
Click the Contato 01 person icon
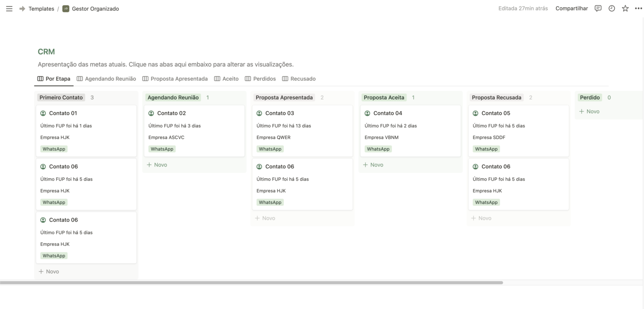click(43, 113)
